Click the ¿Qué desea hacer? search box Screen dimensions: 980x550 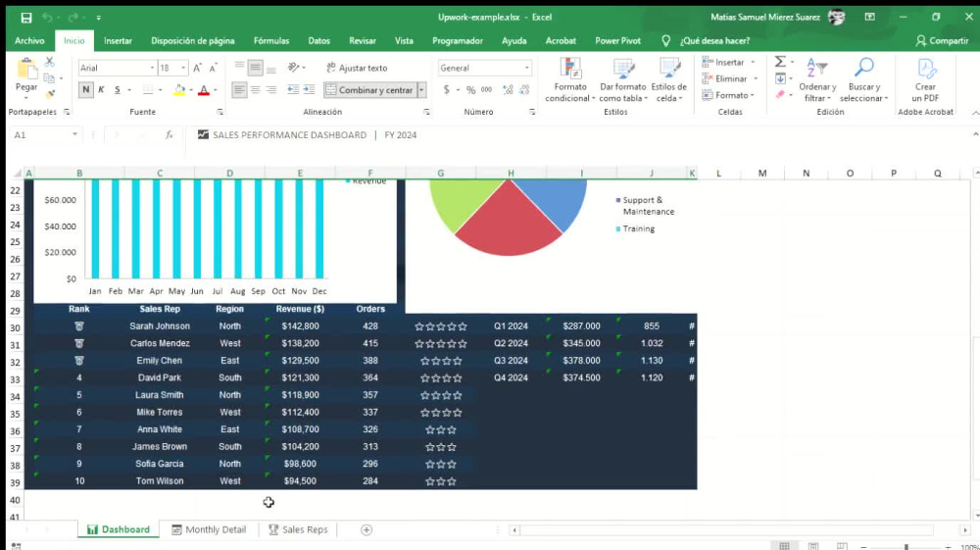click(715, 40)
